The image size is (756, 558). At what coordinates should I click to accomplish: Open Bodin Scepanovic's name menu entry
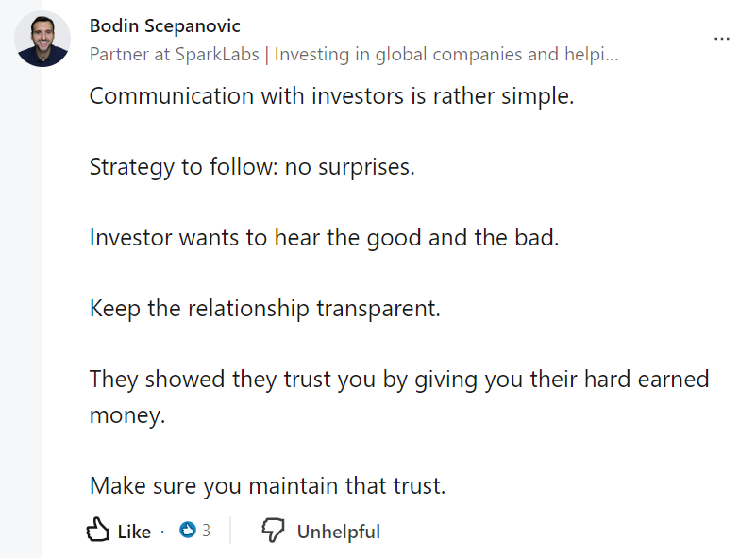[x=164, y=25]
